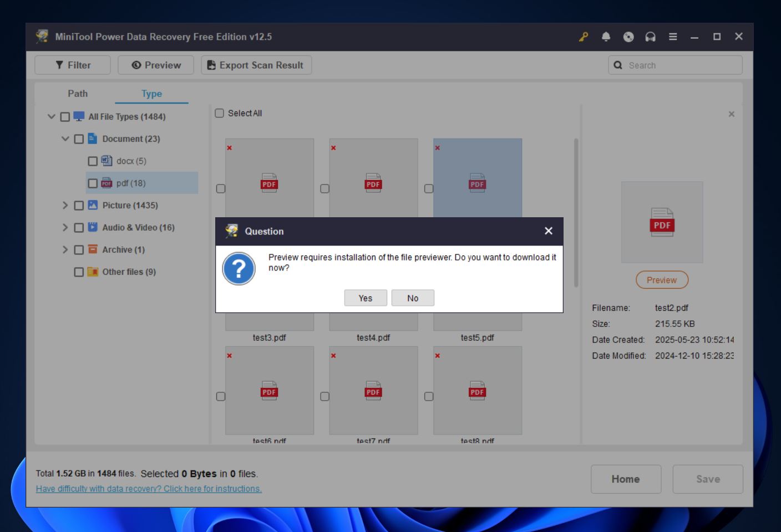This screenshot has height=532, width=781.
Task: Open the data recovery instructions link
Action: (149, 488)
